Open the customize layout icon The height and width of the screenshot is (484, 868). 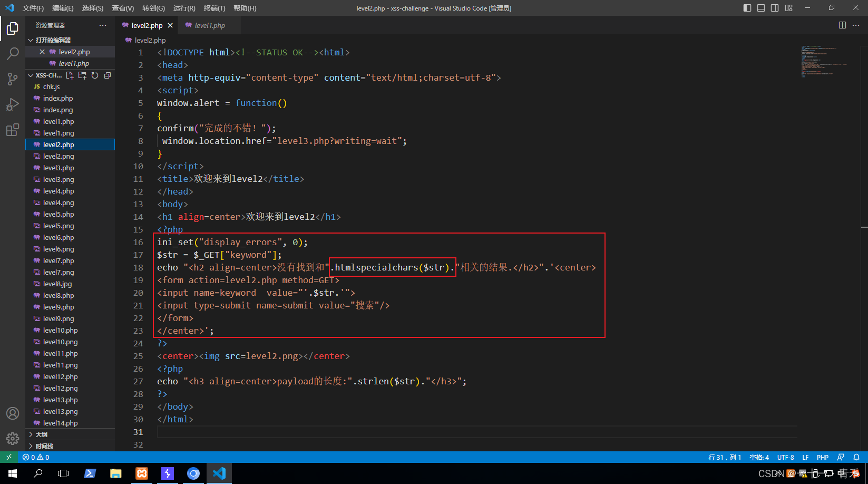788,8
